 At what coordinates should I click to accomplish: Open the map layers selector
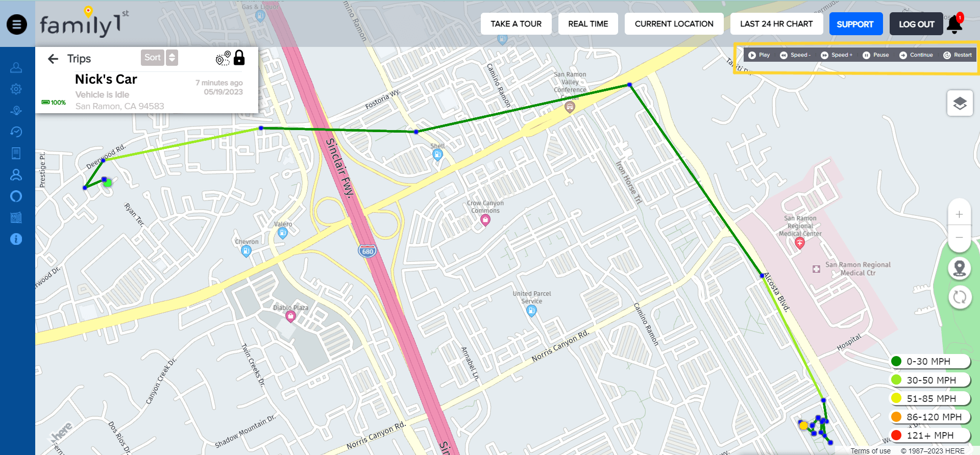click(x=960, y=103)
